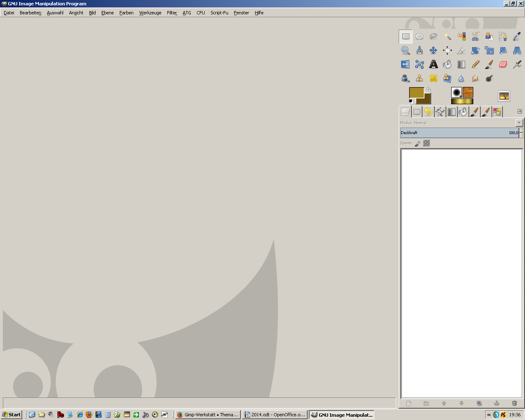Viewport: 525px width, 420px height.
Task: Open the dock tab configuration menu arrow
Action: [520, 112]
